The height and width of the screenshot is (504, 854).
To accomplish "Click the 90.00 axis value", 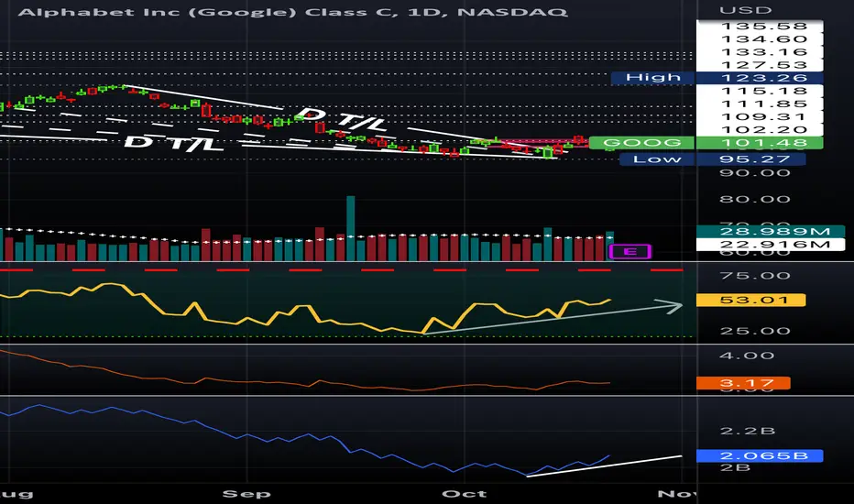I will click(754, 173).
